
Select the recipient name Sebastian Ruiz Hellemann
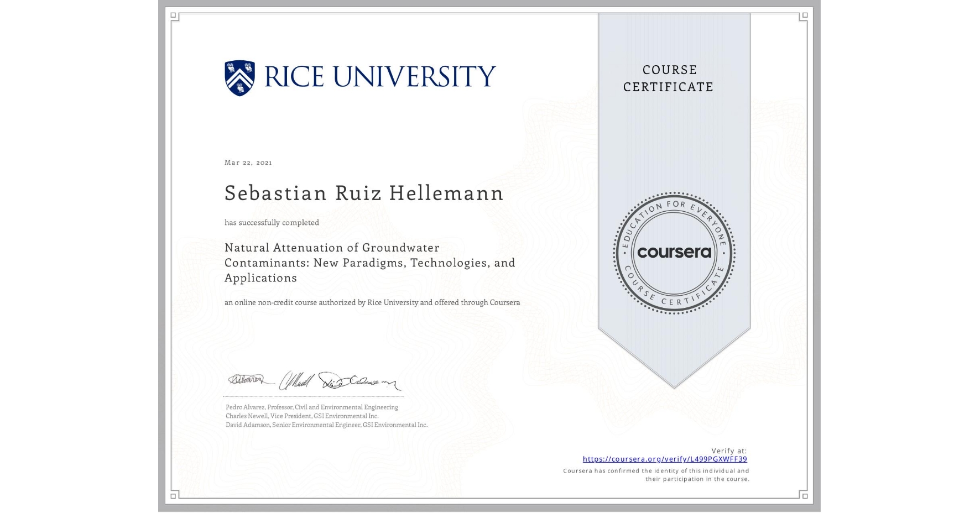(x=364, y=193)
